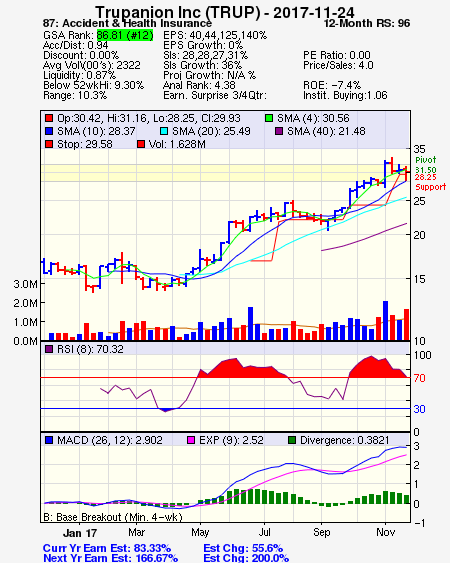
Task: Click the Jan 17 date axis label
Action: [x=80, y=533]
